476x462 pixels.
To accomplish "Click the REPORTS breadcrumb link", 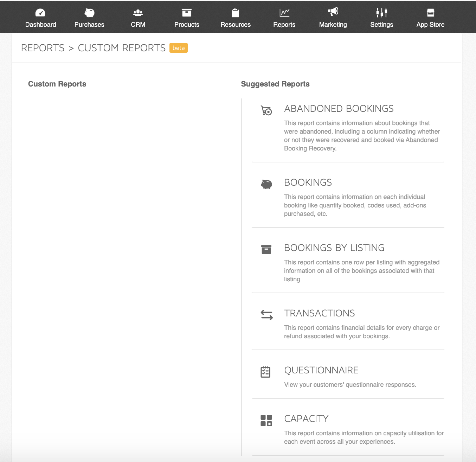I will [43, 48].
